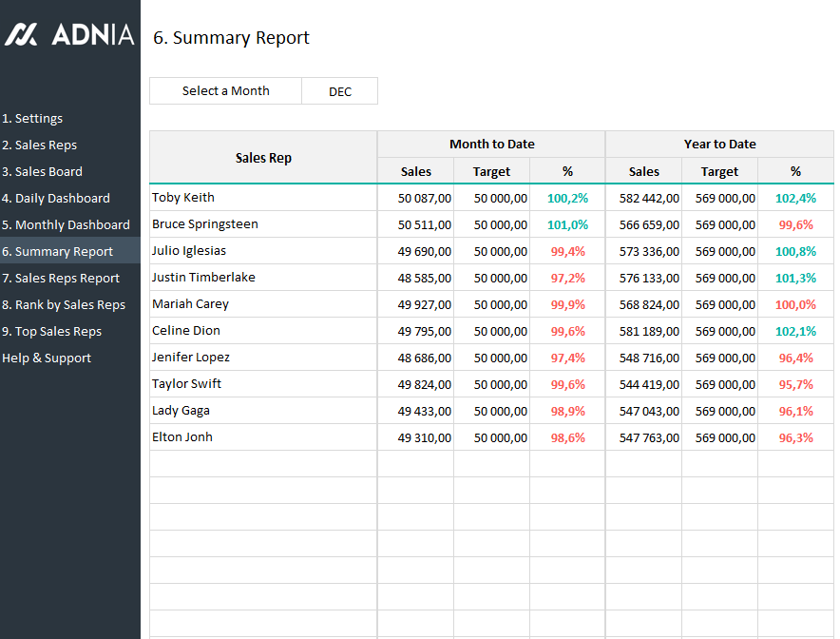Click the ADNIA logo icon
Viewport: 840px width, 639px height.
point(21,35)
